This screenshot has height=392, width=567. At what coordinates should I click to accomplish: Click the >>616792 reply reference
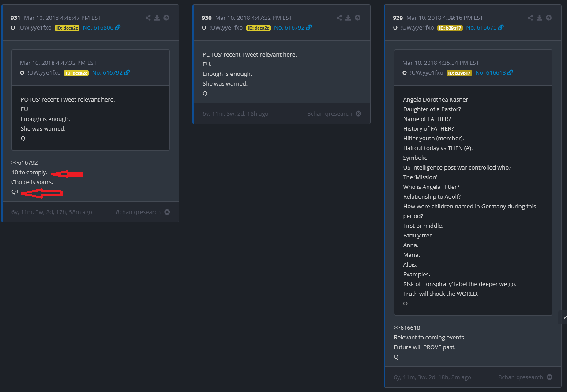pyautogui.click(x=22, y=162)
